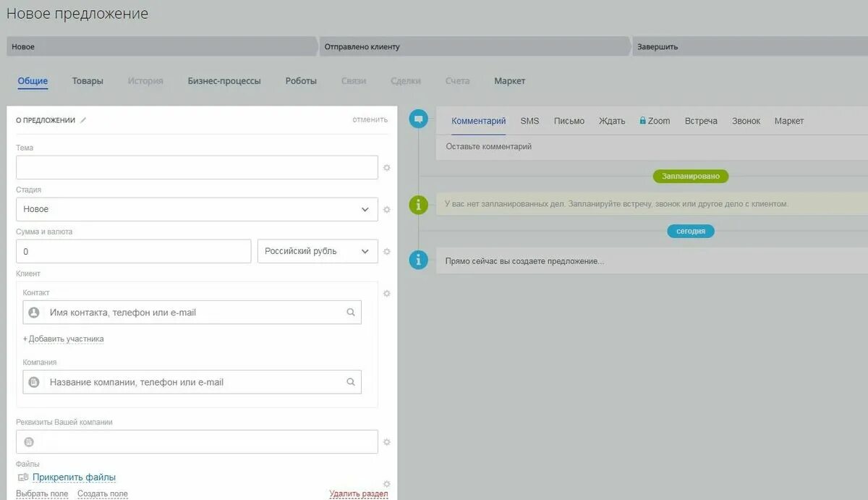Open gear settings for the Тема field
Image resolution: width=868 pixels, height=500 pixels.
point(387,168)
